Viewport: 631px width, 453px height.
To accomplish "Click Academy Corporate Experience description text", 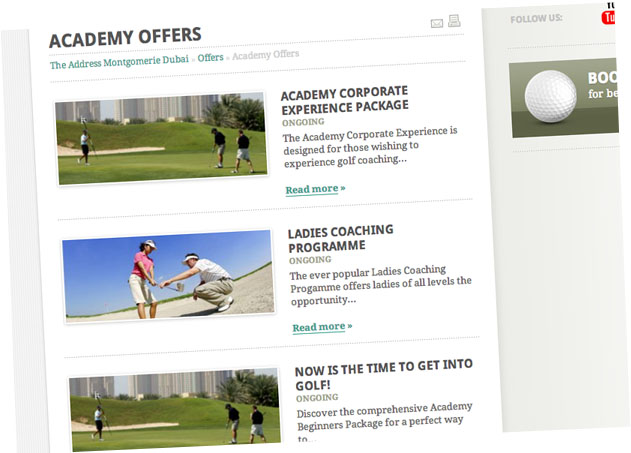I will pos(370,147).
